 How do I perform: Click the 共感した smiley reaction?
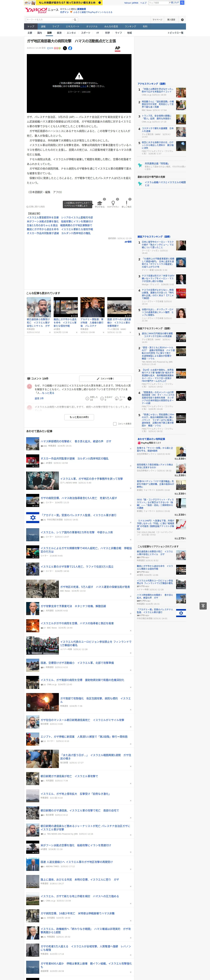point(88,398)
